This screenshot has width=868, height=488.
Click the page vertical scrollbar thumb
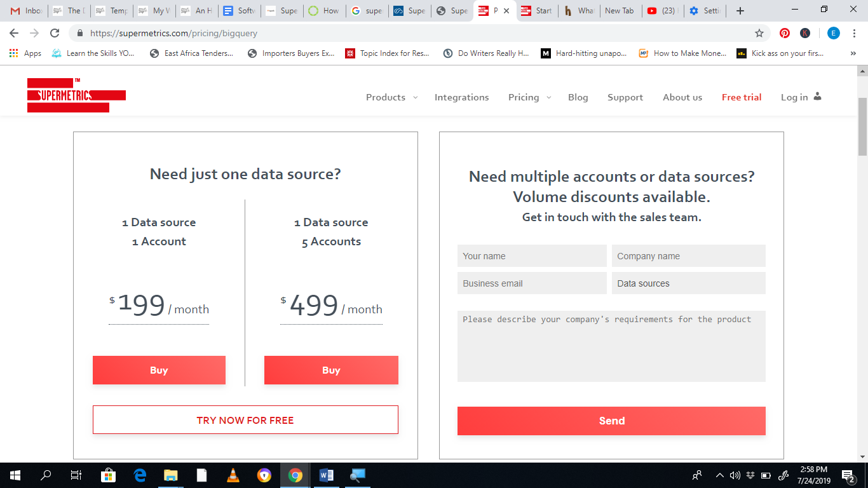862,127
